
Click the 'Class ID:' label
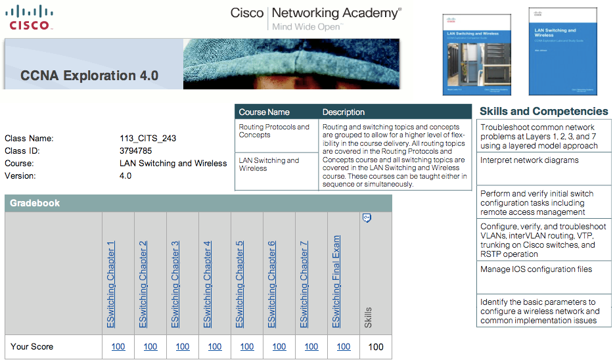point(22,150)
